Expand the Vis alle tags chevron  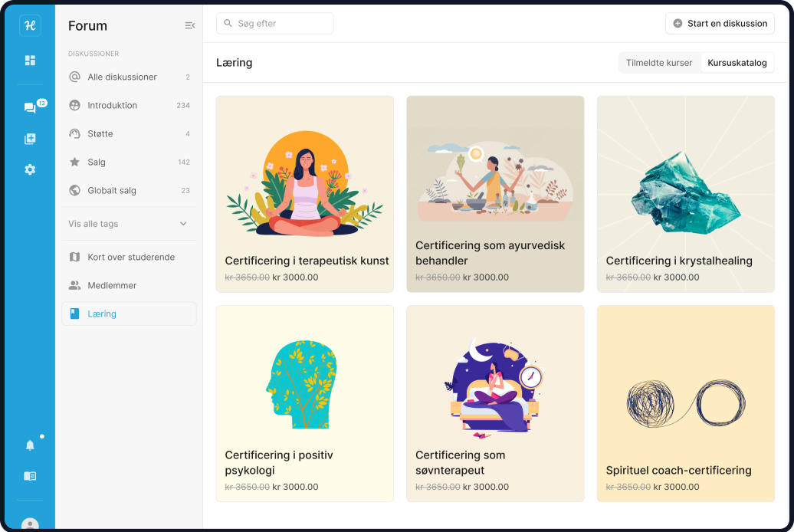pos(183,224)
